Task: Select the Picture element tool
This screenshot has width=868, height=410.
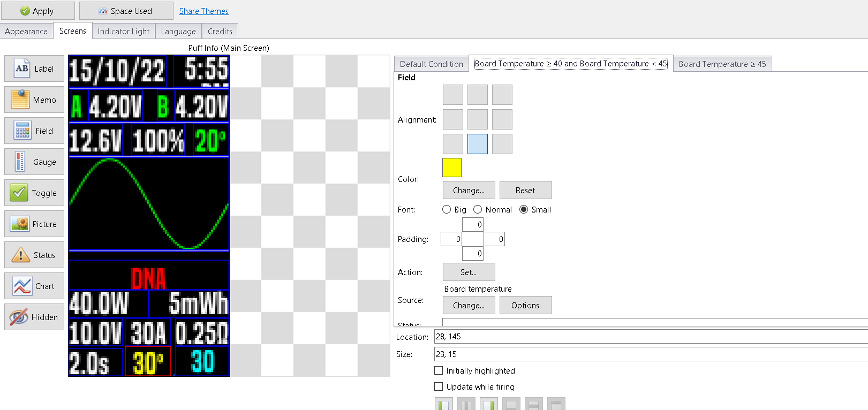Action: [34, 224]
